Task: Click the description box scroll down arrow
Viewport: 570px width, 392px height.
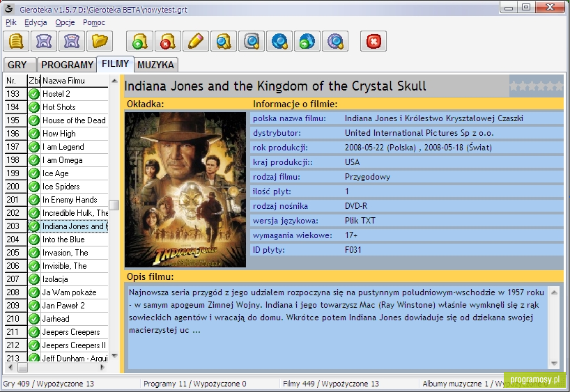Action: click(x=554, y=363)
